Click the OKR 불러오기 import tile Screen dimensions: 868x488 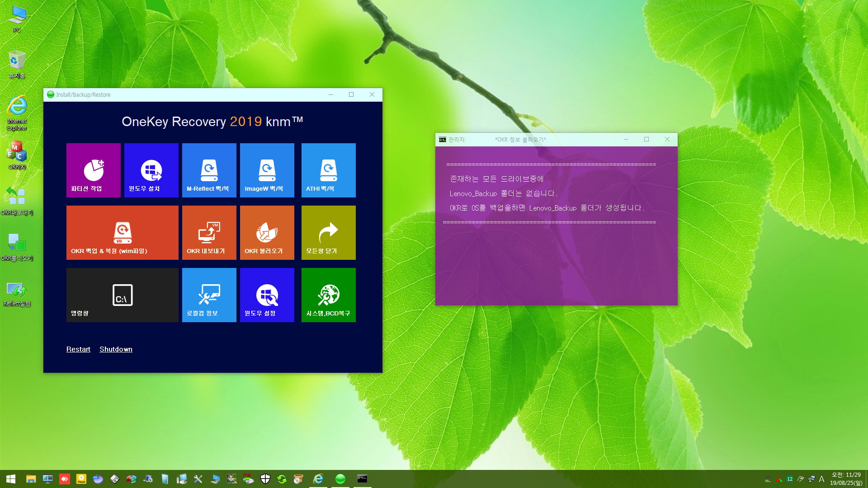coord(267,233)
